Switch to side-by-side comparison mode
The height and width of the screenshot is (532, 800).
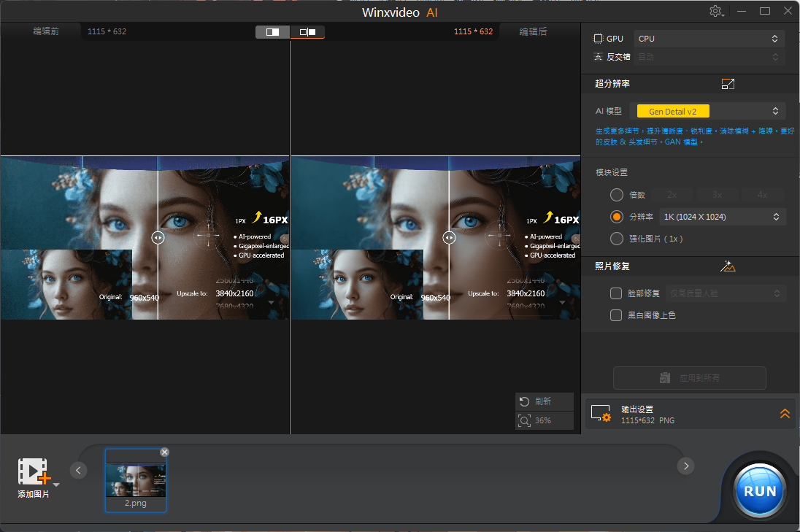coord(307,32)
